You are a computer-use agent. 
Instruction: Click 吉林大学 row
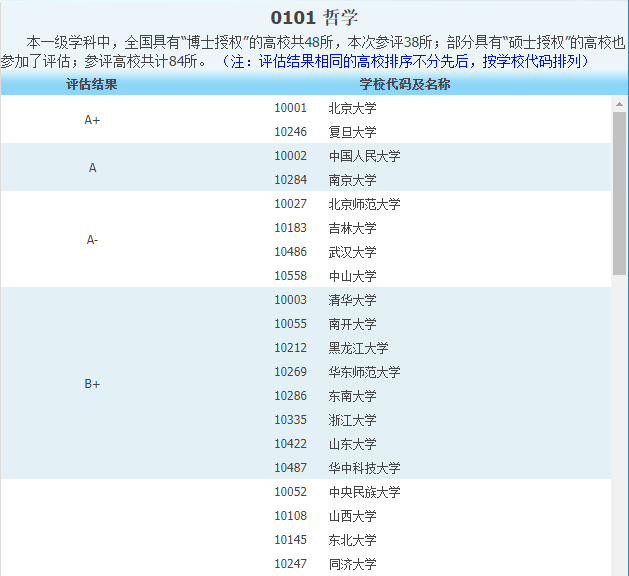(x=398, y=228)
